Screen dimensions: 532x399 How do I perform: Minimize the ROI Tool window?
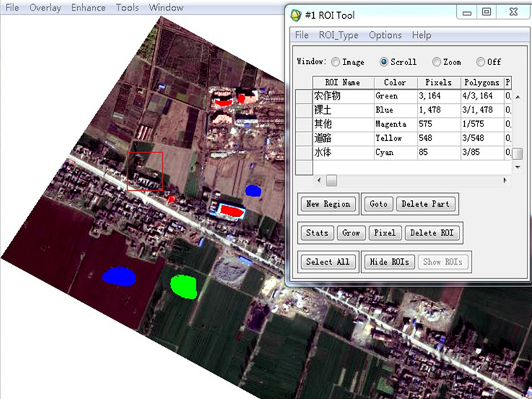pos(467,13)
